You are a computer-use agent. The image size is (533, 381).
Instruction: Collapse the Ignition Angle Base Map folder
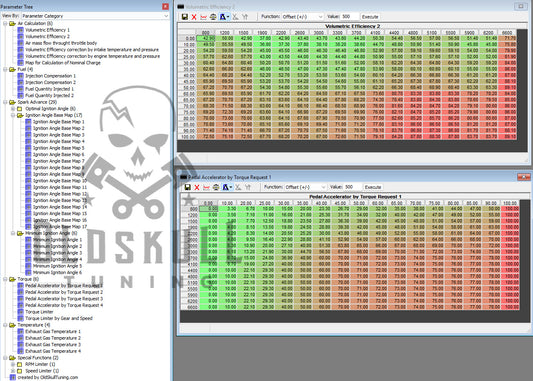(13, 115)
